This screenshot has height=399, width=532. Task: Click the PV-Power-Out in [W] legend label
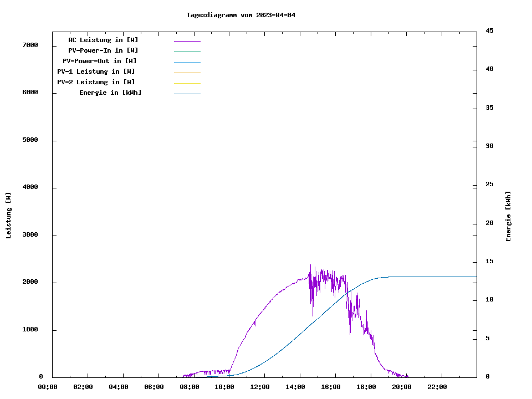tap(100, 61)
